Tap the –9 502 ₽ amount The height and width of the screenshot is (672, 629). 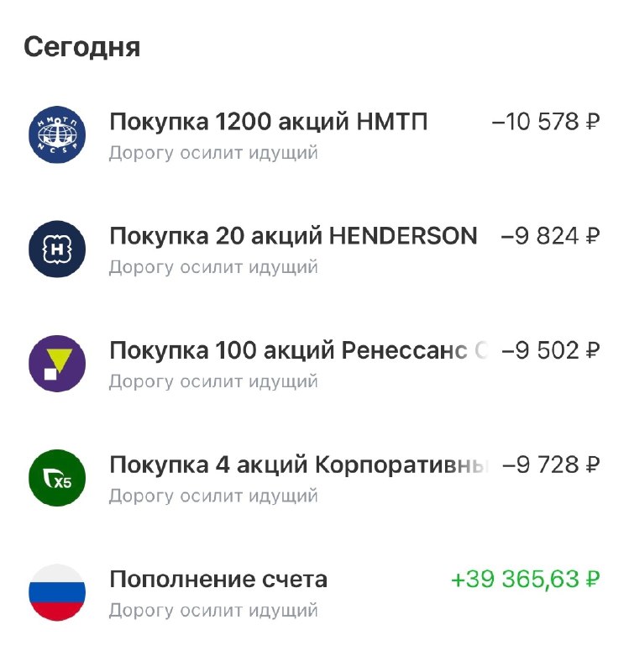click(550, 351)
